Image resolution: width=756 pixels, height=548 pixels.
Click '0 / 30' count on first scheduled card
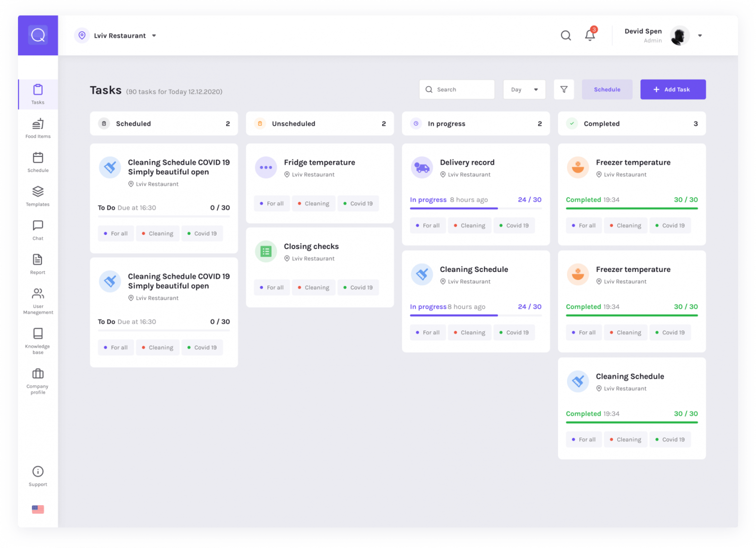(x=220, y=208)
